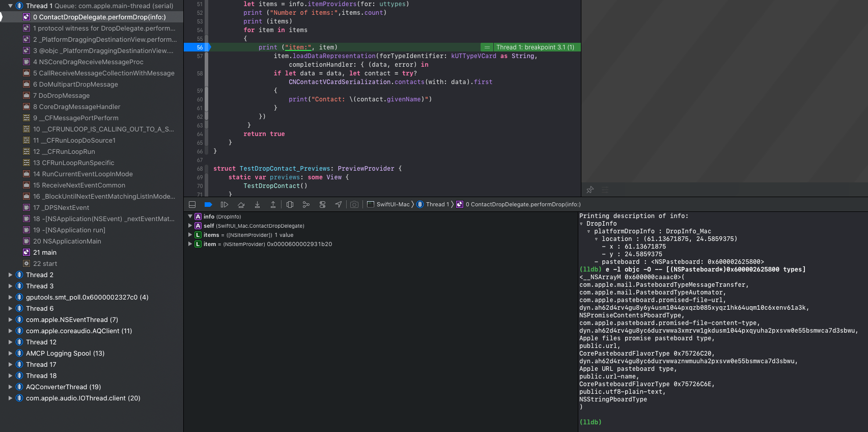Click icon of frame 20 NSApplicationMain
868x432 pixels.
pyautogui.click(x=26, y=241)
